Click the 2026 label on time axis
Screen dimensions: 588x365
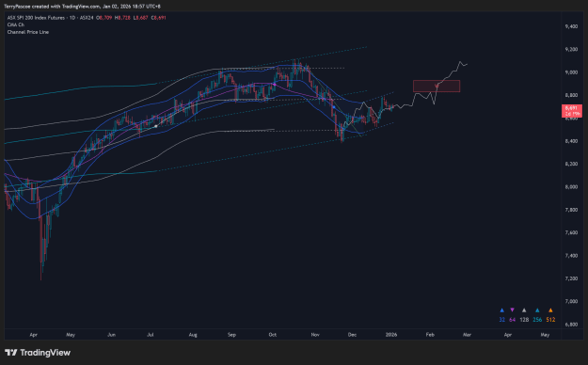pos(391,335)
